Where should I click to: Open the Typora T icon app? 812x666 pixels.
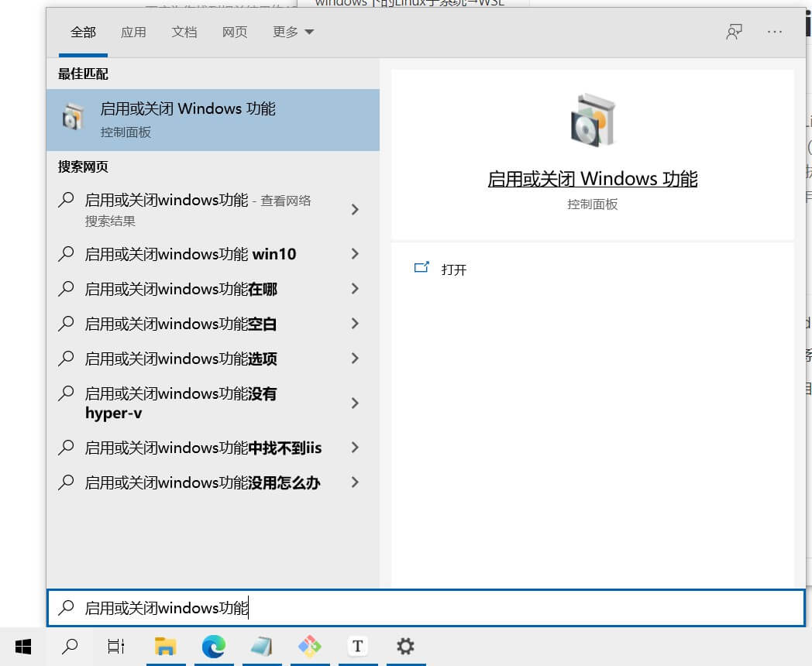[x=357, y=647]
